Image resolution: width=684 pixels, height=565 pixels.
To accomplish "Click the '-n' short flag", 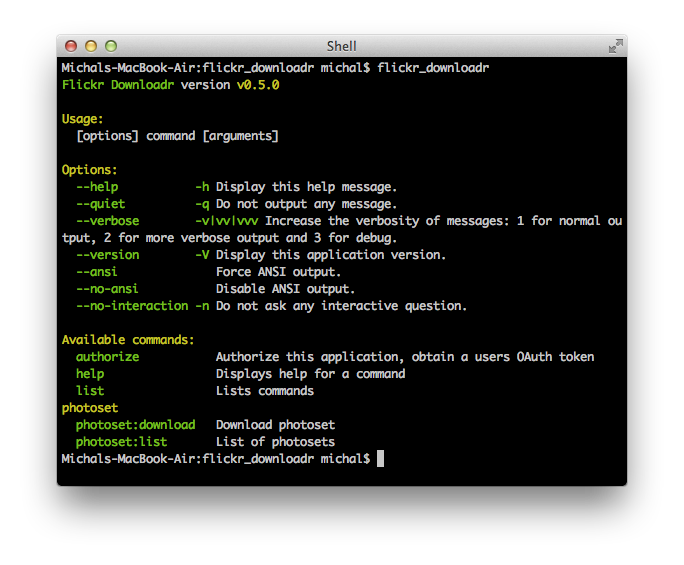I will [x=202, y=306].
